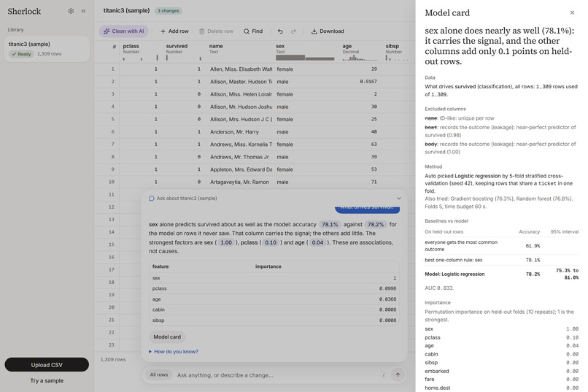This screenshot has width=588, height=392.
Task: Click the importance column header in chat table
Action: tap(268, 266)
